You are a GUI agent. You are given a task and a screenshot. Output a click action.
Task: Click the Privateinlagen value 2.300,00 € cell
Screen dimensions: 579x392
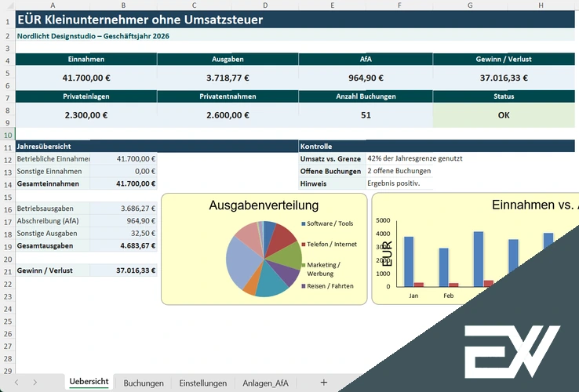(x=86, y=114)
